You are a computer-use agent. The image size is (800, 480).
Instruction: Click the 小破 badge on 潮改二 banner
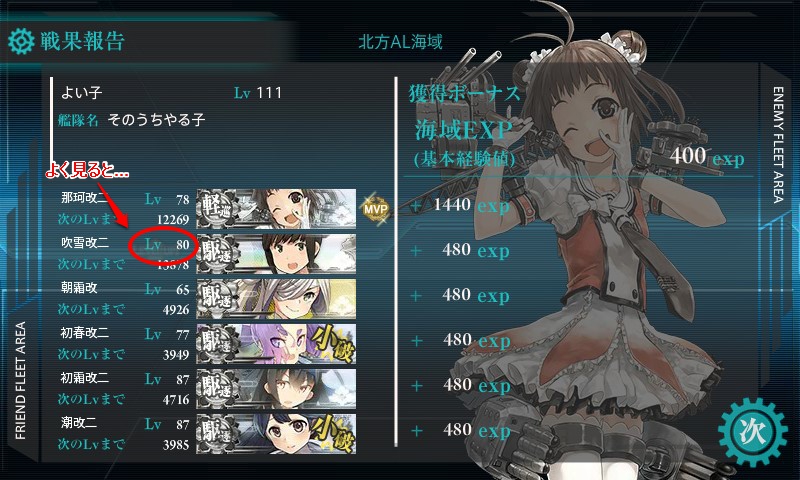[x=333, y=433]
